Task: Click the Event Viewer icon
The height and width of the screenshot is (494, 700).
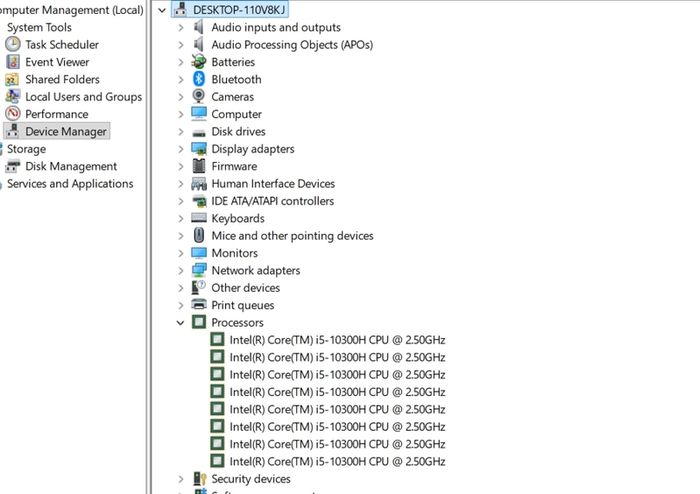Action: [x=12, y=62]
